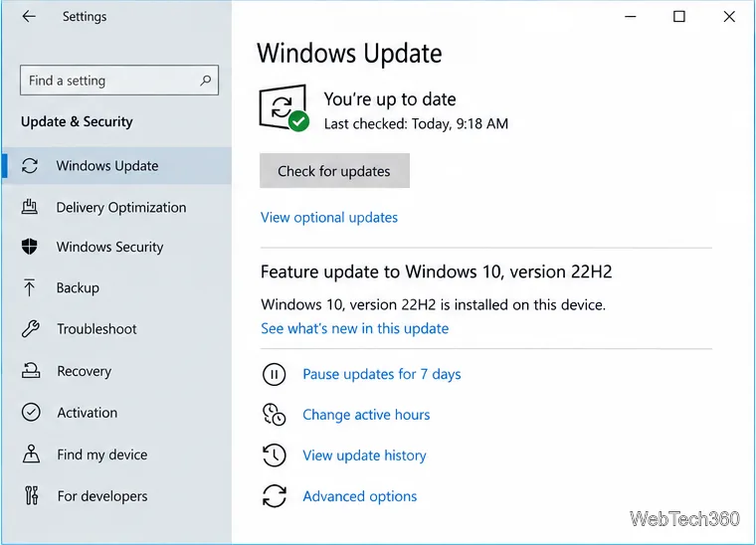Screen dimensions: 756x545
Task: Maximize the Settings window
Action: pyautogui.click(x=679, y=16)
